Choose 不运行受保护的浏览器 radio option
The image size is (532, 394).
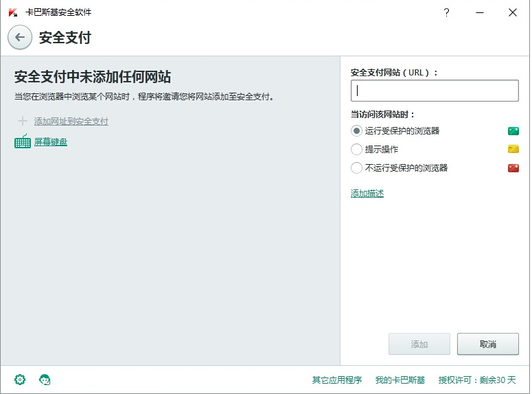pyautogui.click(x=356, y=167)
